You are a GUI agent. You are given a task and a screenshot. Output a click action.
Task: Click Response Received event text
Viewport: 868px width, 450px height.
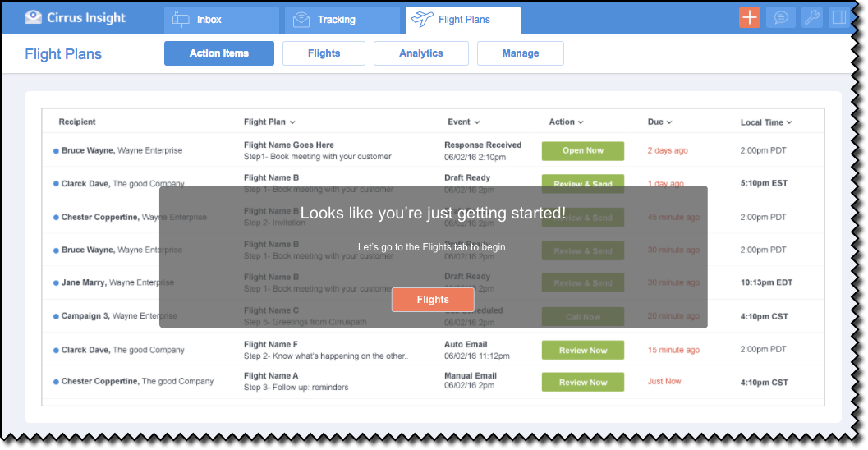(x=483, y=145)
